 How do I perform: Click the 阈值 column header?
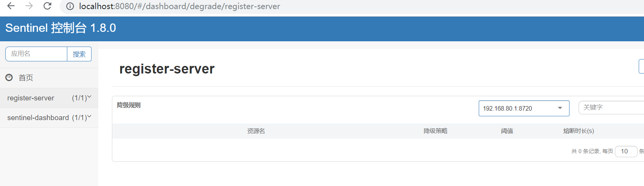(507, 131)
